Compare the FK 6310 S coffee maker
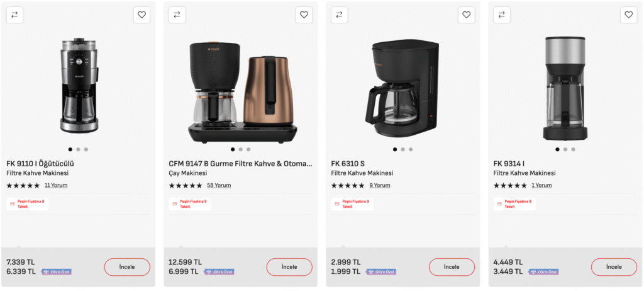Image resolution: width=644 pixels, height=291 pixels. tap(339, 15)
